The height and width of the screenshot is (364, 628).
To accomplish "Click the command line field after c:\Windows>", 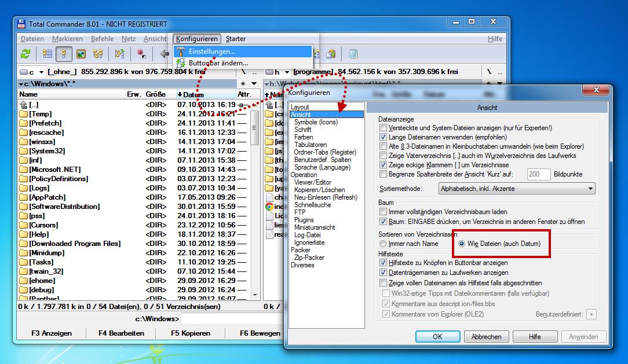I will coord(231,319).
